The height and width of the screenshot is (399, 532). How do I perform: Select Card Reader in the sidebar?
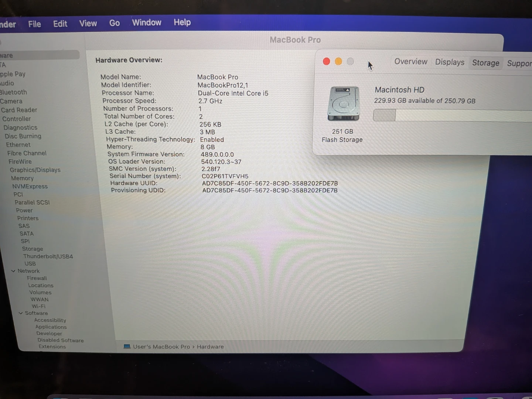[19, 110]
